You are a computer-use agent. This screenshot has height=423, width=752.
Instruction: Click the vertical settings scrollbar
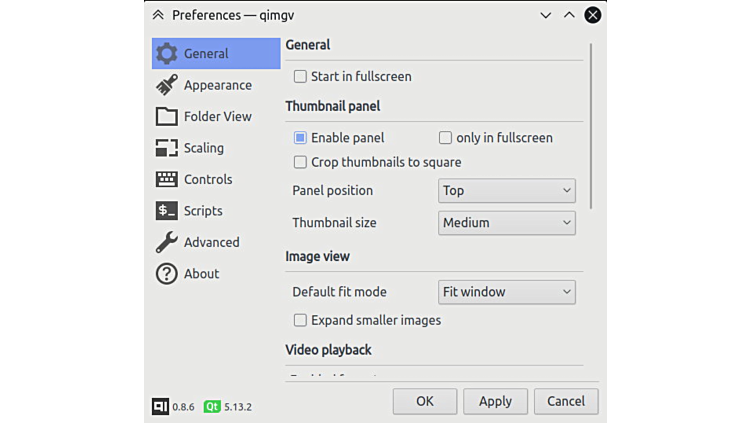[591, 125]
